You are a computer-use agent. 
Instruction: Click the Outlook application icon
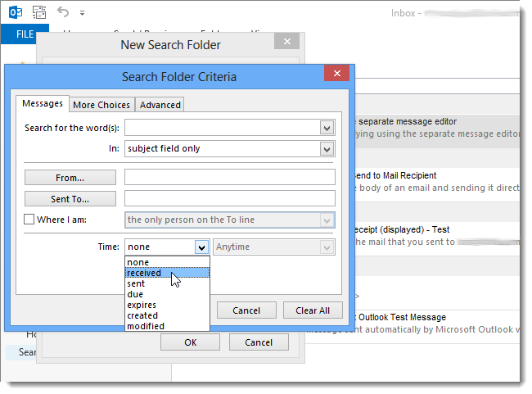(x=16, y=12)
